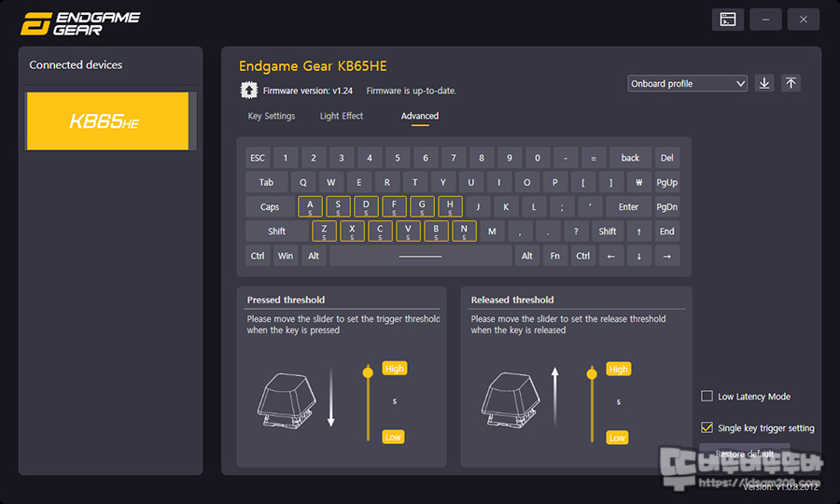Click the firmware update chip icon

click(248, 90)
